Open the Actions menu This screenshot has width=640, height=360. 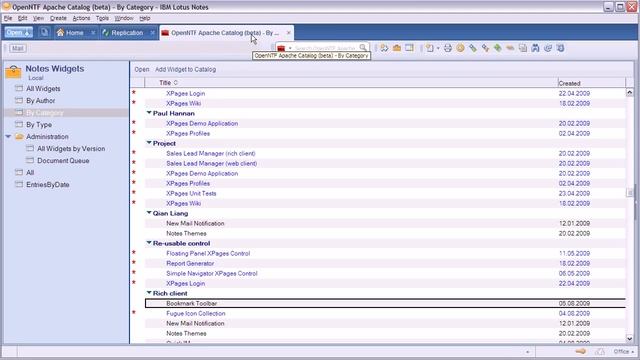click(81, 18)
